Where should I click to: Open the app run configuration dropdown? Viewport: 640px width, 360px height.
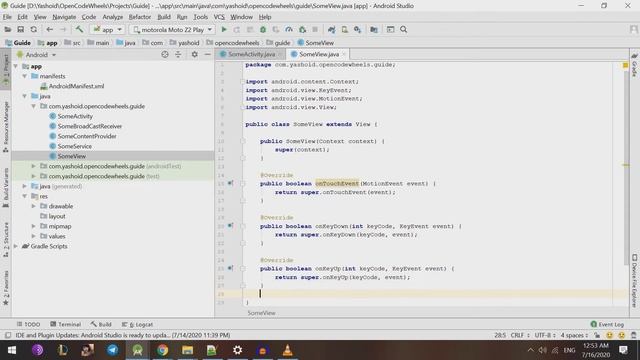click(x=108, y=29)
